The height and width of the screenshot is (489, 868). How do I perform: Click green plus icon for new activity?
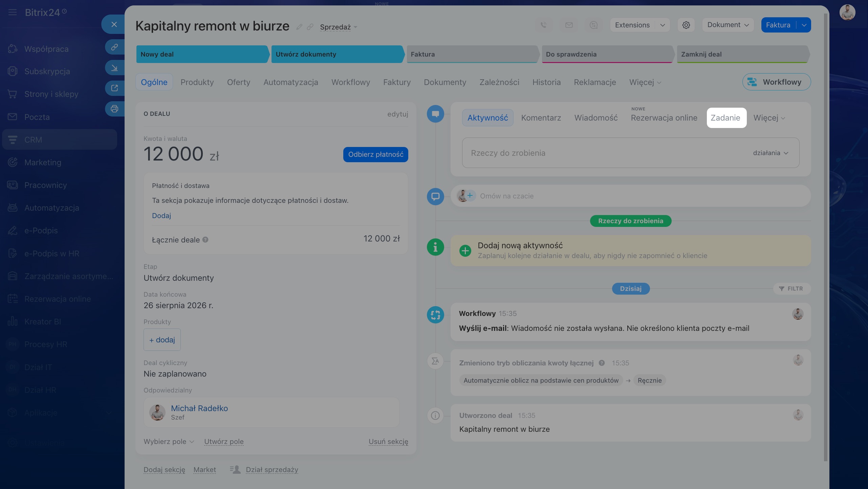coord(465,251)
